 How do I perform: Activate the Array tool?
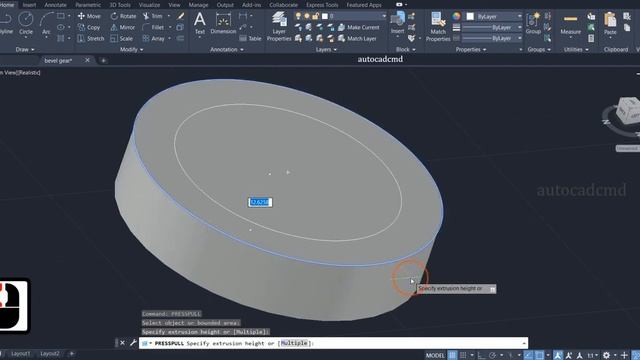click(153, 38)
